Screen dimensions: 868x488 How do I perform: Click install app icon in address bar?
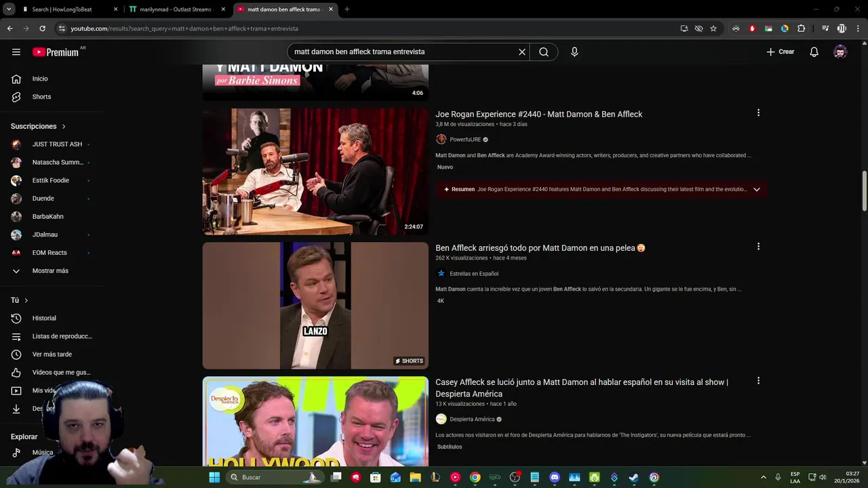[x=684, y=28]
